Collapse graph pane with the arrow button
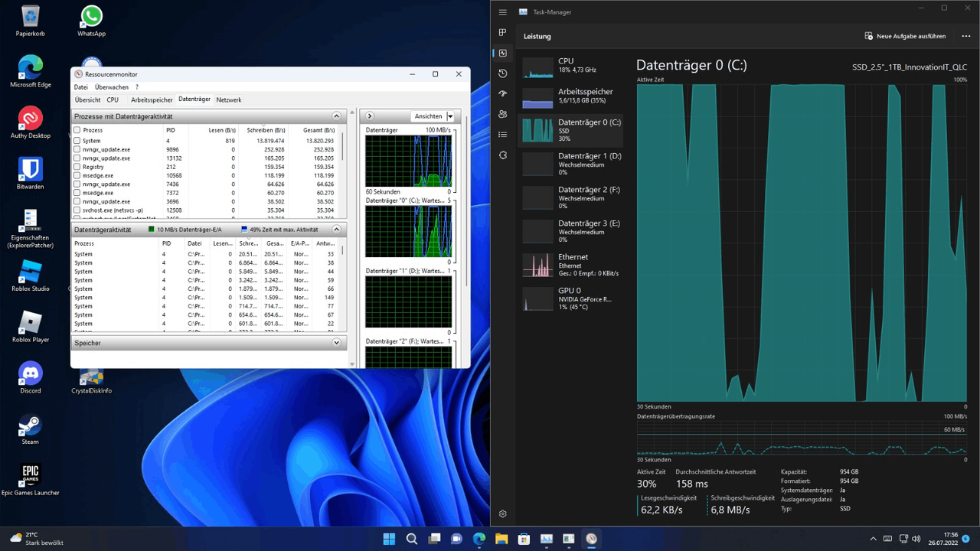The height and width of the screenshot is (551, 980). coord(370,116)
